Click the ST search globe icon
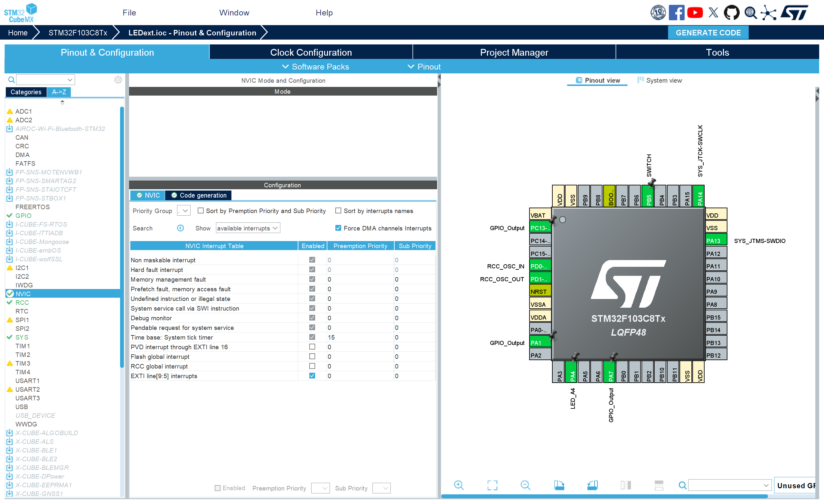This screenshot has width=824, height=504. pyautogui.click(x=750, y=13)
